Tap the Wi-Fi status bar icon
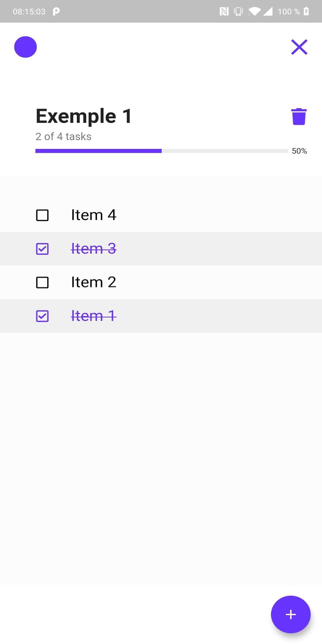322x644 pixels. (x=254, y=12)
